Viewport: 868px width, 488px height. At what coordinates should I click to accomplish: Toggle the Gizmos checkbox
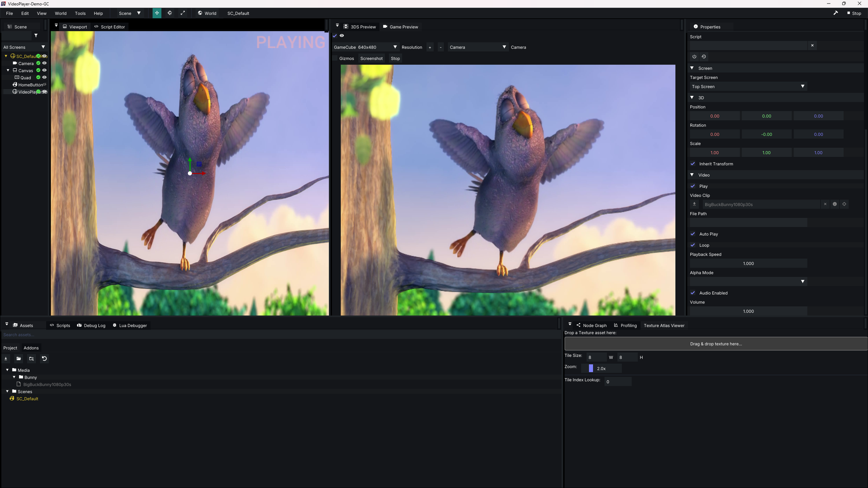click(x=335, y=58)
